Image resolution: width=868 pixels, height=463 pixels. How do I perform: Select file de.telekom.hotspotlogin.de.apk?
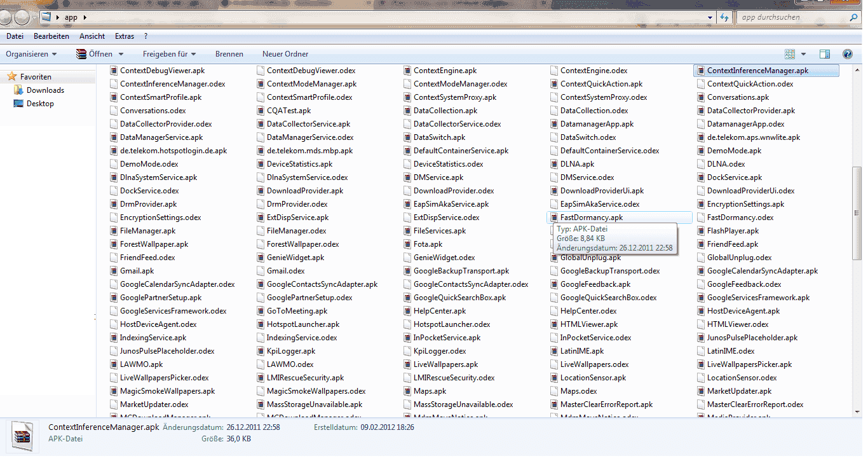(x=173, y=151)
